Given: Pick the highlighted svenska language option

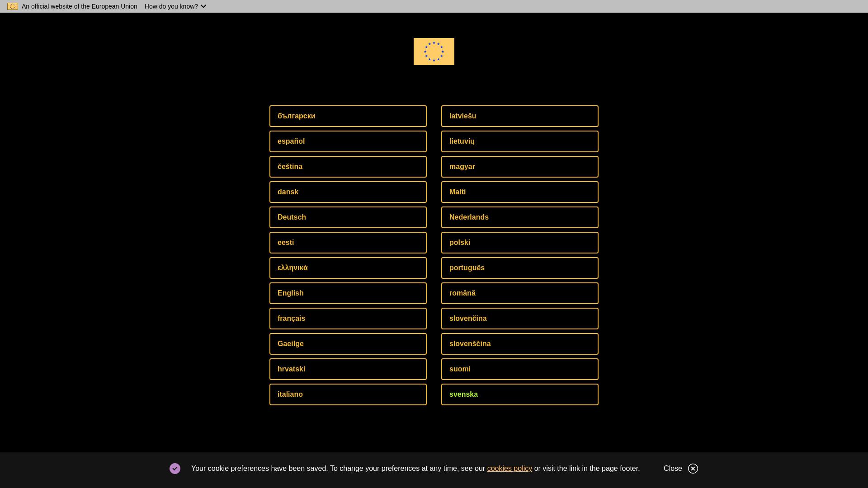Looking at the screenshot, I should click(520, 394).
